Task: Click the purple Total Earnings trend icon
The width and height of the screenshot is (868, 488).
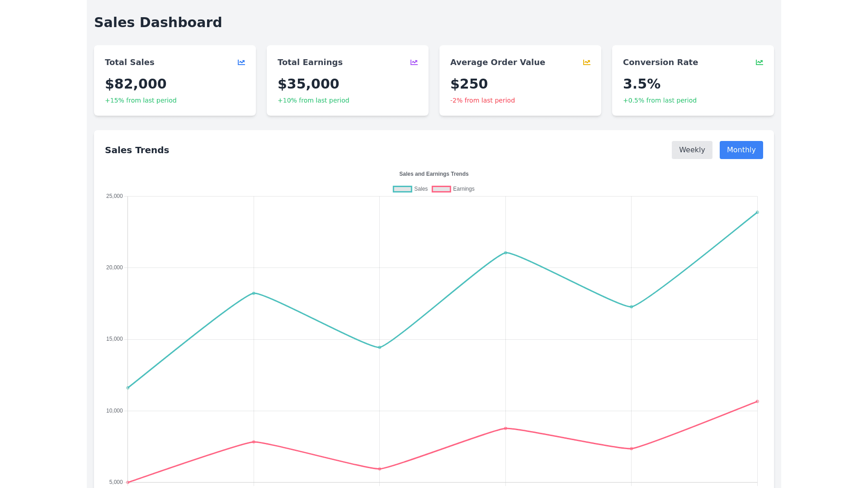Action: point(414,62)
